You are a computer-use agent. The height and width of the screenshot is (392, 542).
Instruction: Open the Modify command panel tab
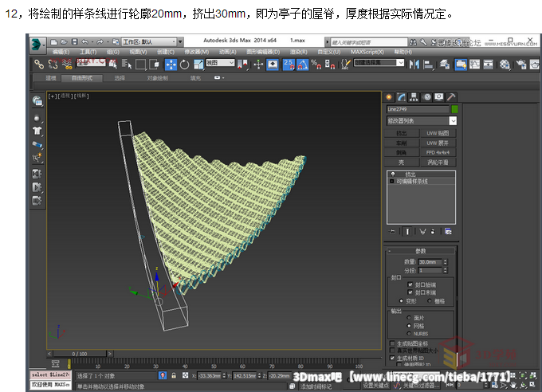click(402, 96)
